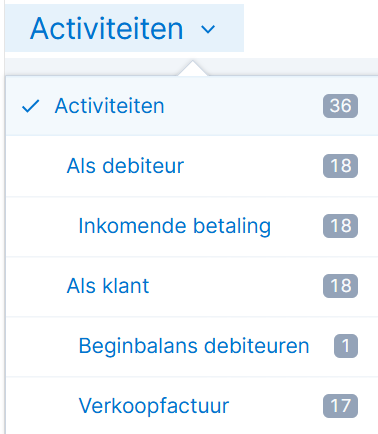Select the Als debiteur filter
This screenshot has height=434, width=378.
[x=192, y=166]
